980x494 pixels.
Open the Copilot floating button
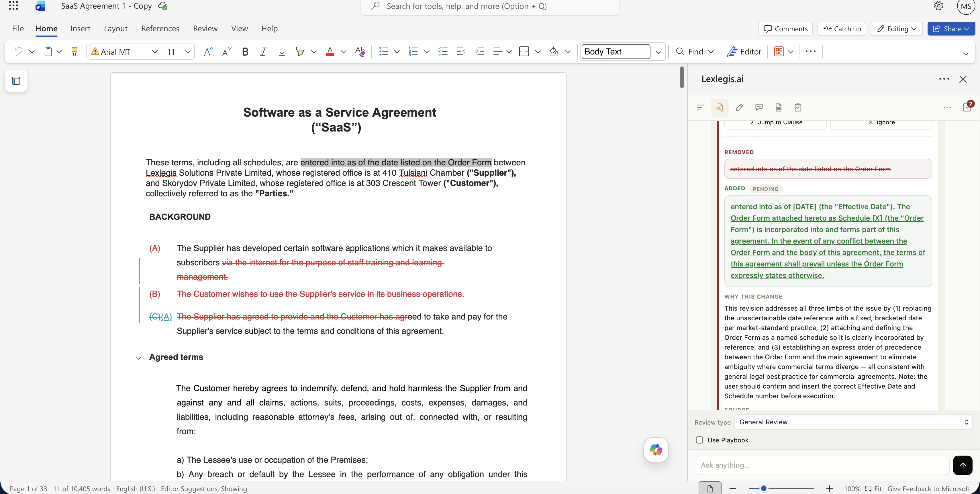point(656,450)
